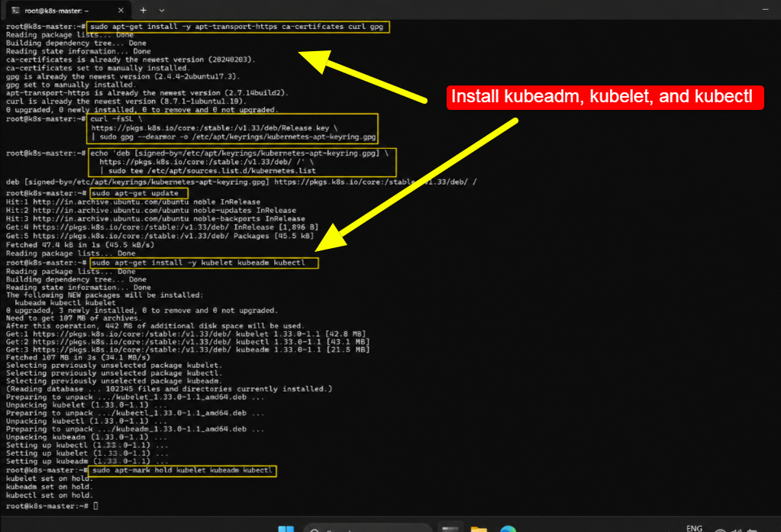This screenshot has height=532, width=781.
Task: Click the echo 'deb [signed-by=...' command line
Action: click(239, 153)
